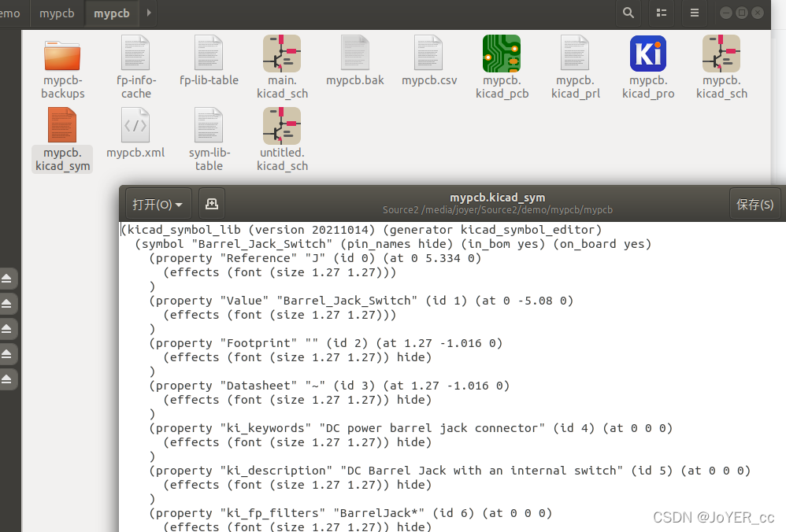Viewport: 786px width, 532px height.
Task: Click the property "Reference" "J" line
Action: (315, 258)
